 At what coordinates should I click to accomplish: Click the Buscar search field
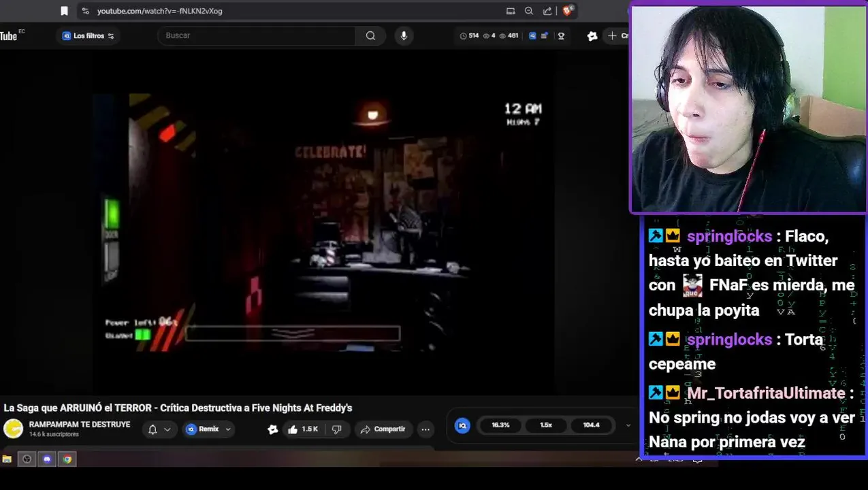tap(257, 35)
